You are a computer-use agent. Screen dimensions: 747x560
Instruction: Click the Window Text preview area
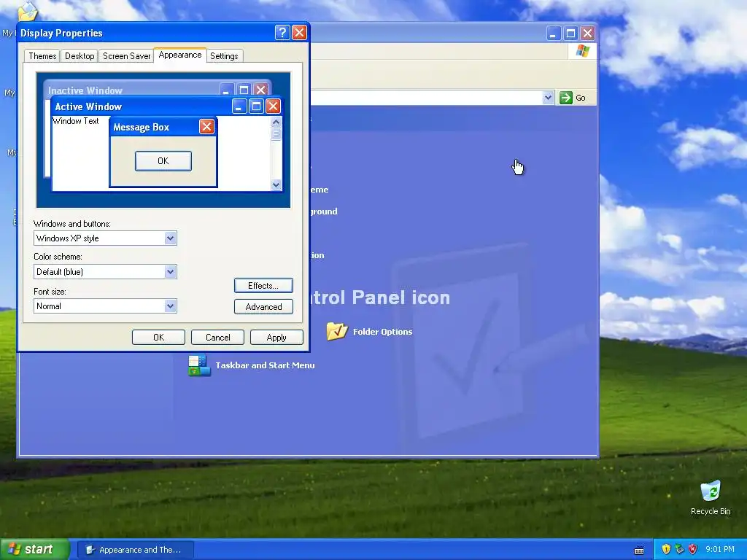(76, 121)
